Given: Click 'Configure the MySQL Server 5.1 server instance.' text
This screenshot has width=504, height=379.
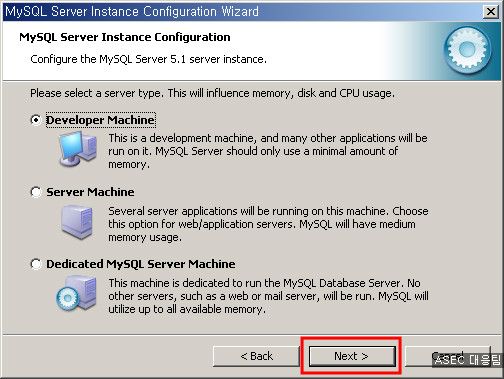Looking at the screenshot, I should coord(148,59).
